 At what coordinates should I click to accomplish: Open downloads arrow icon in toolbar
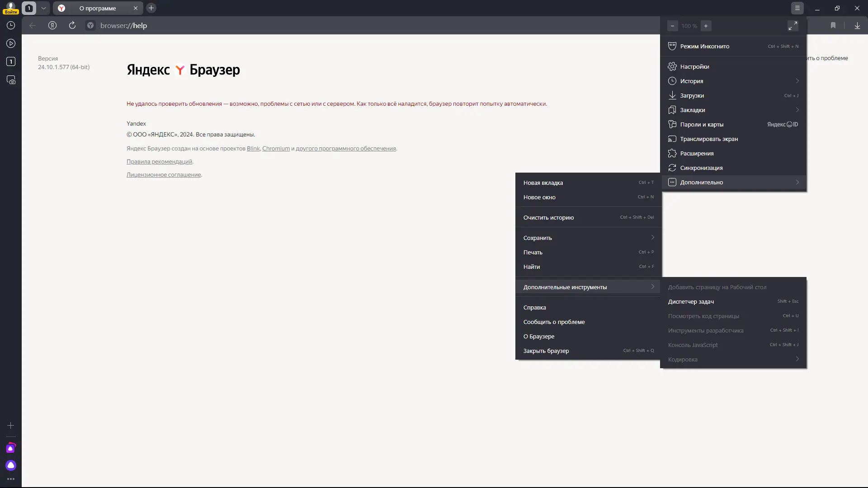point(857,26)
